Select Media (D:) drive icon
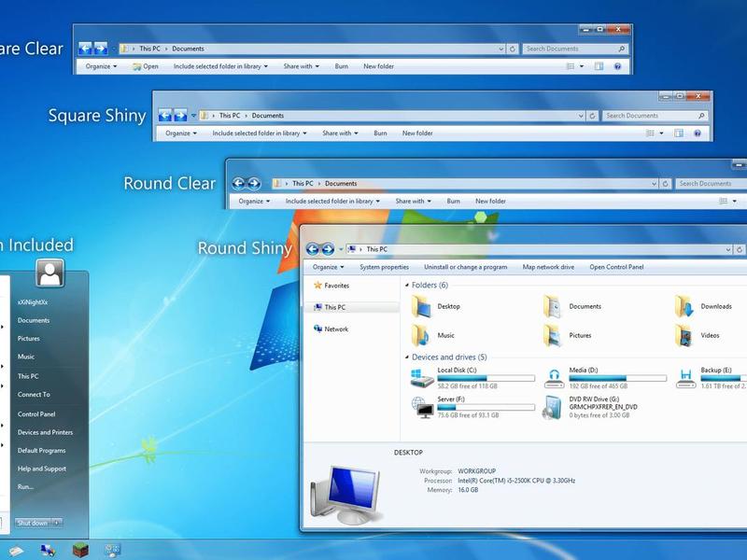 554,379
